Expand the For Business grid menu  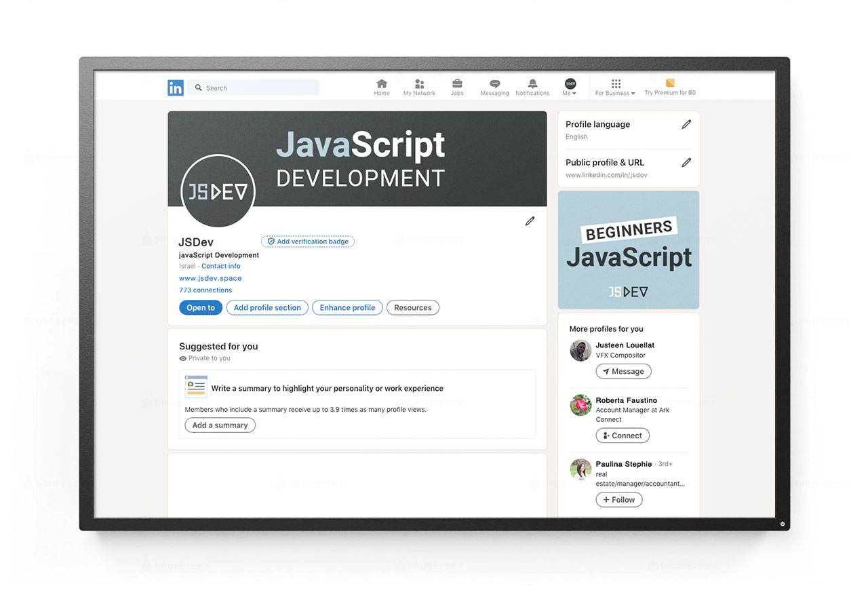pos(616,87)
